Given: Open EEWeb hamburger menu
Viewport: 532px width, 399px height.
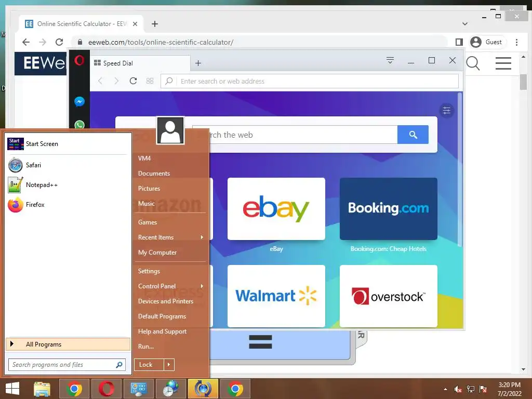Looking at the screenshot, I should click(x=503, y=63).
